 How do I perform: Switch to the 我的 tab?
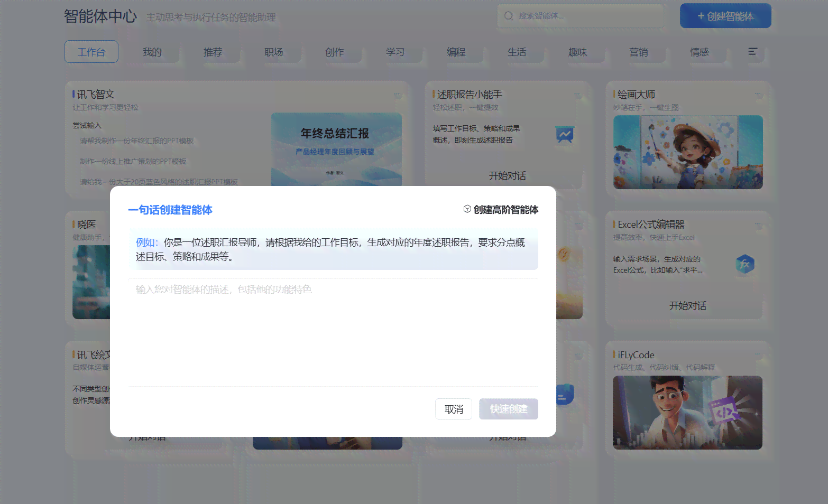152,52
